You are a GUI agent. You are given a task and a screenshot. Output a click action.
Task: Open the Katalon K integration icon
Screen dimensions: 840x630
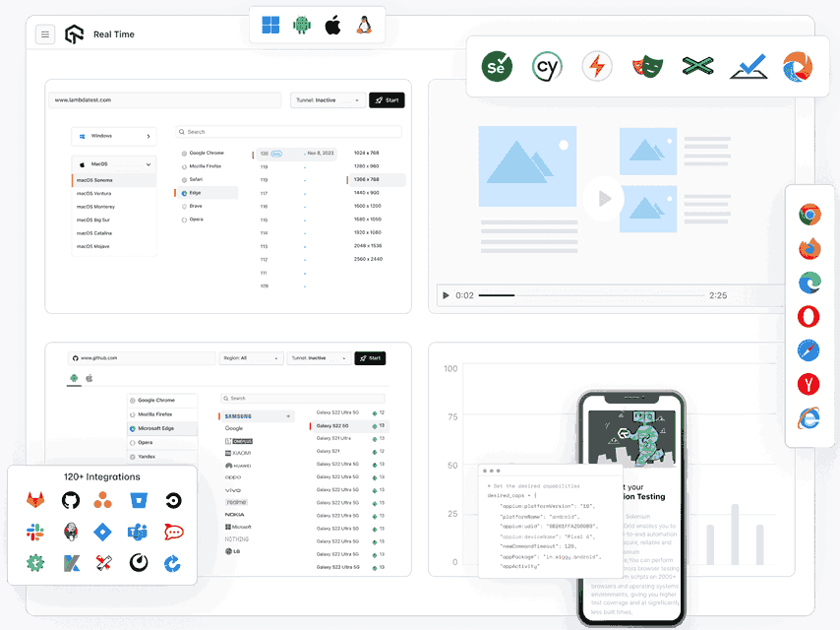pyautogui.click(x=71, y=563)
